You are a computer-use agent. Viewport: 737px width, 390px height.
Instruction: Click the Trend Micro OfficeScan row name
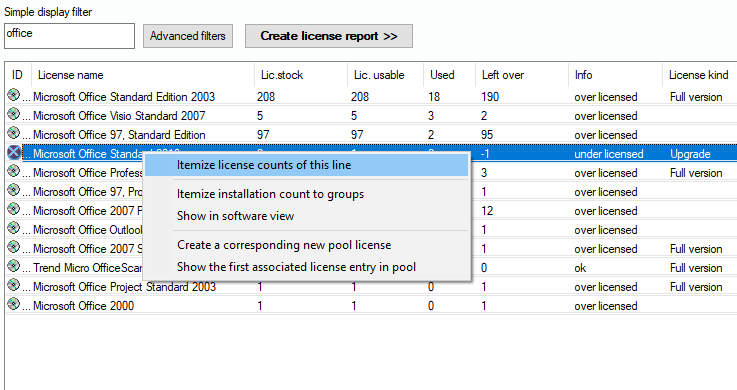click(87, 268)
